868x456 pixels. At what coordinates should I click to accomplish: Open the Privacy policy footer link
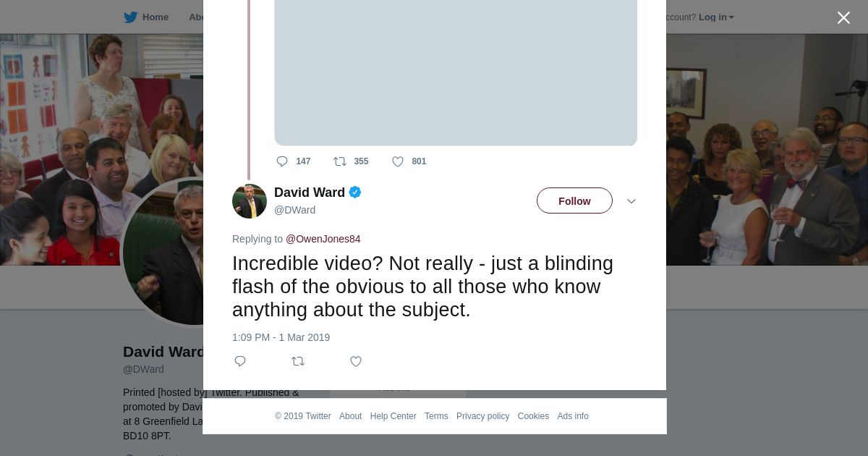pyautogui.click(x=482, y=416)
